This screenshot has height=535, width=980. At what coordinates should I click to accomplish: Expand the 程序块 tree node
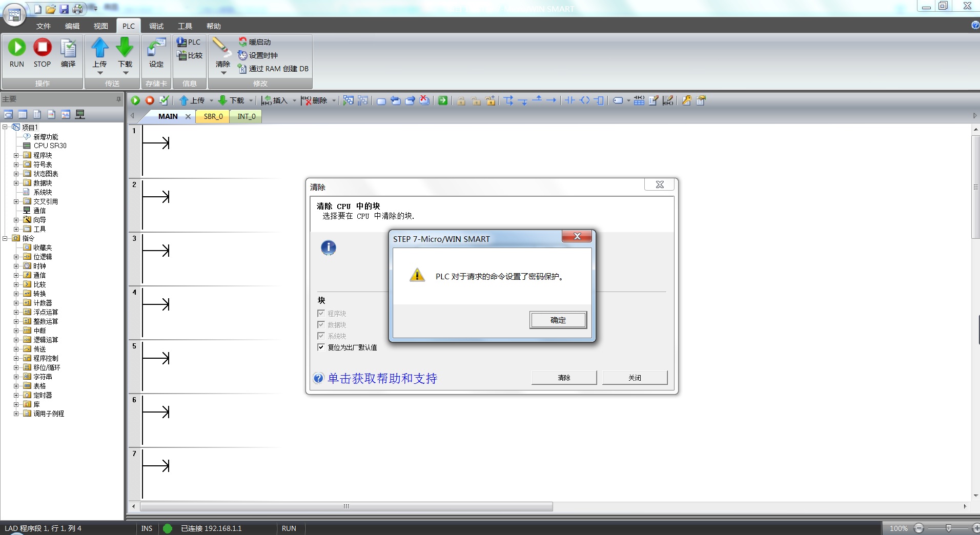coord(16,155)
